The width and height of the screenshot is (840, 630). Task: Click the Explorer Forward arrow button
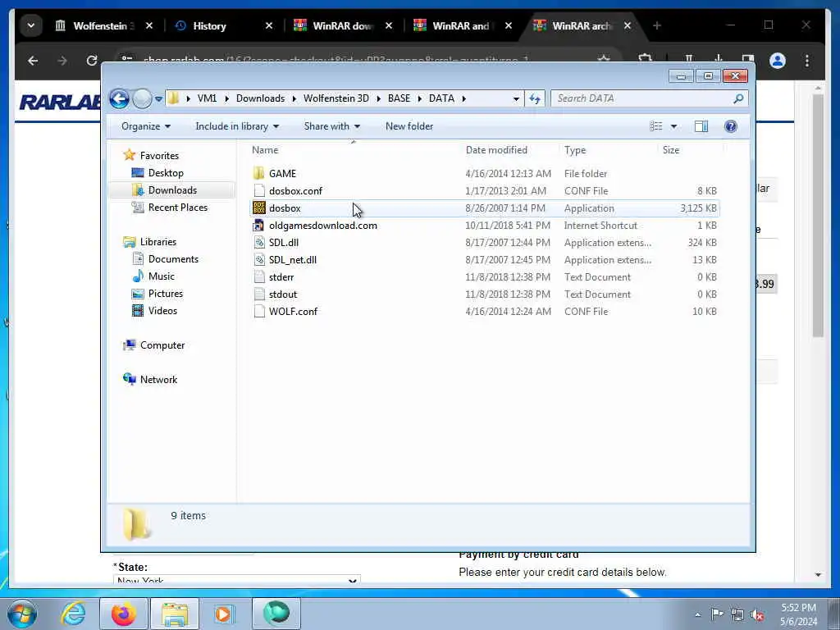coord(142,98)
